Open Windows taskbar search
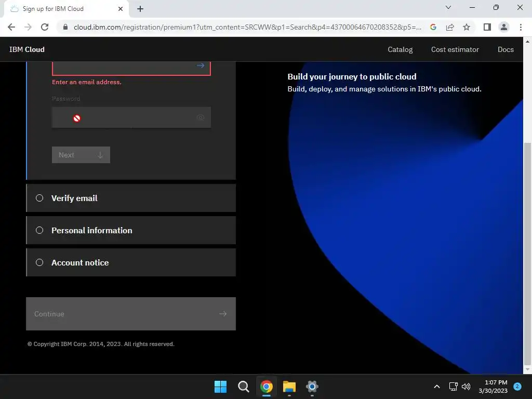Viewport: 532px width, 399px height. (243, 387)
